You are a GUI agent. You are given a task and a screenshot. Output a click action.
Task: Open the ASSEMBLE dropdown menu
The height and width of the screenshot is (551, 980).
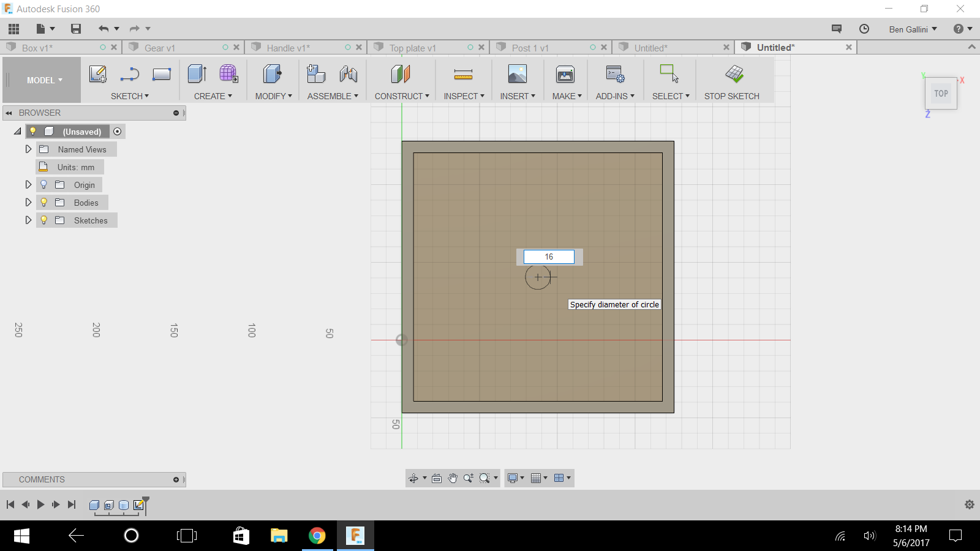point(333,96)
